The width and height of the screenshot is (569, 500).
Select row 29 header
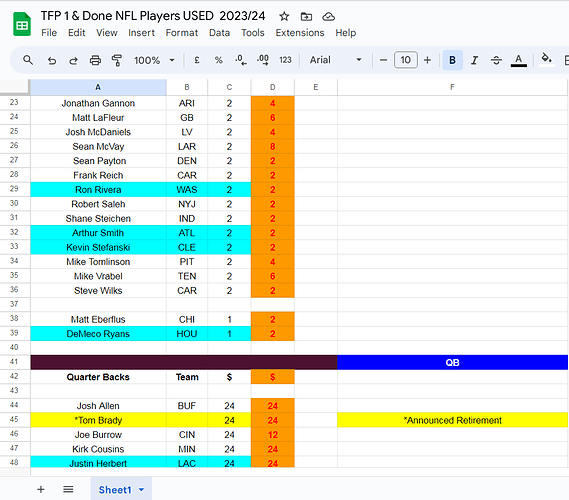coord(15,189)
